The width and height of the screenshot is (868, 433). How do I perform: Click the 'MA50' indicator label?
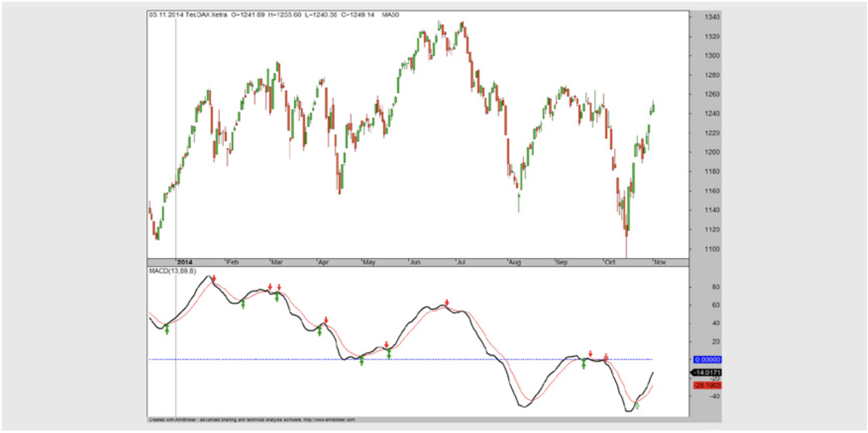tap(390, 15)
